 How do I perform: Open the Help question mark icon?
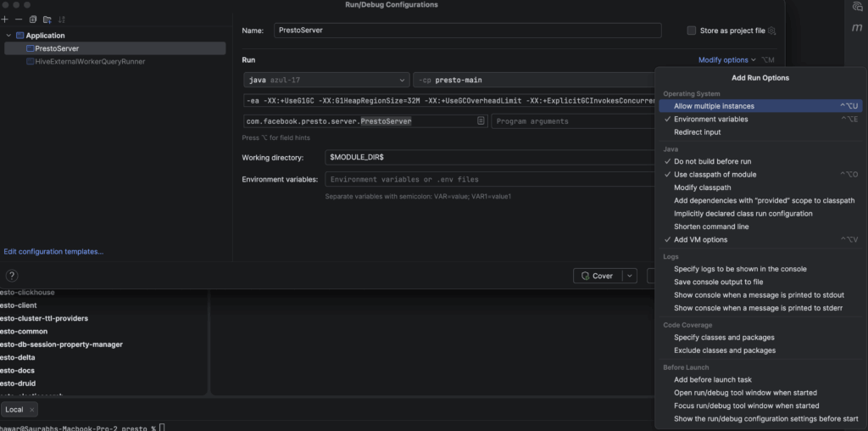tap(13, 276)
